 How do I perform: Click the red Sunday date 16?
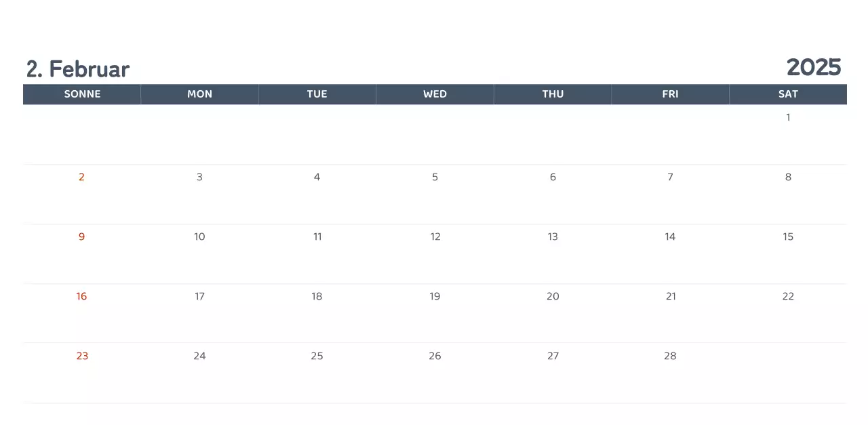(81, 296)
